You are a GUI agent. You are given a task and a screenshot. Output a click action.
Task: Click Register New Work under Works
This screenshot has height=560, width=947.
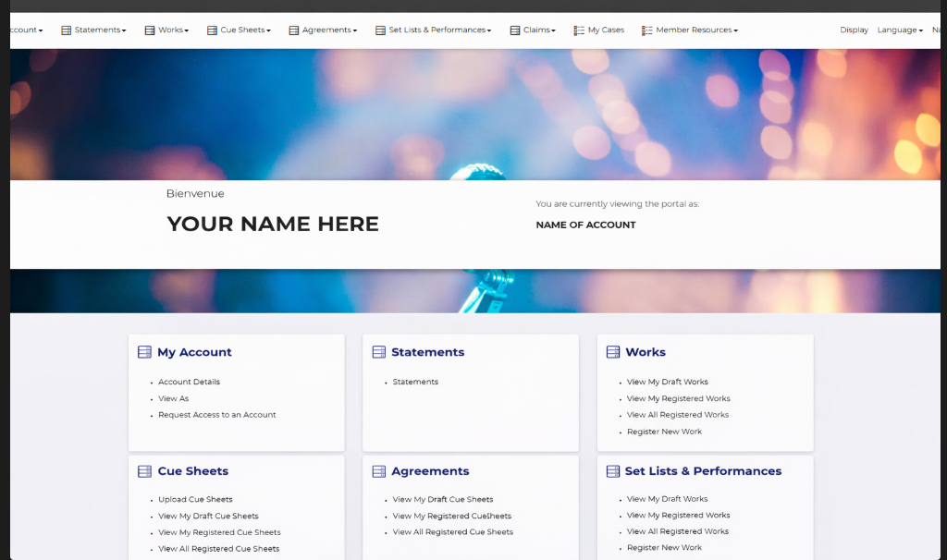click(x=664, y=432)
